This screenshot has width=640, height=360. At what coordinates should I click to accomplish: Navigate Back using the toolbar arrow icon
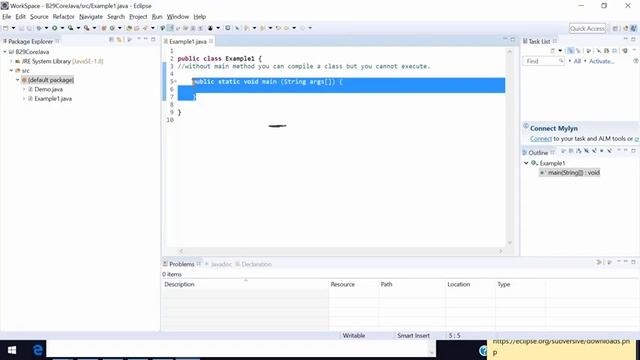[286, 28]
